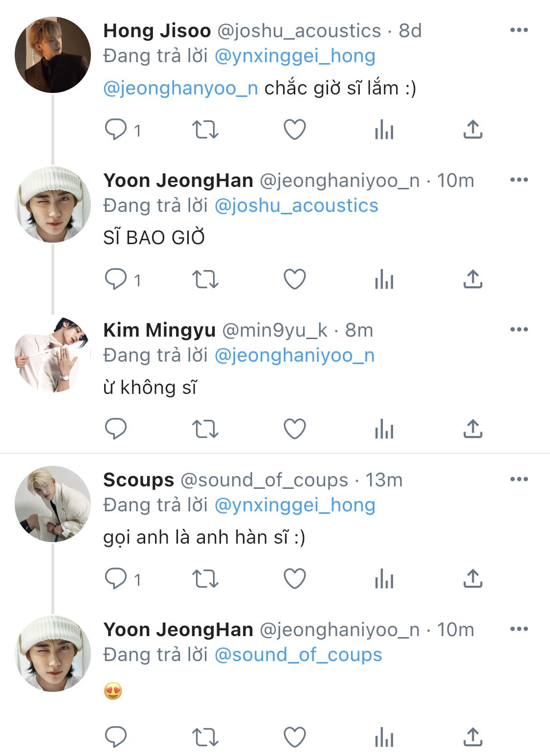The width and height of the screenshot is (550, 756).
Task: Open replies on the "SĨ BAO GIỜ" tweet
Action: (x=116, y=279)
